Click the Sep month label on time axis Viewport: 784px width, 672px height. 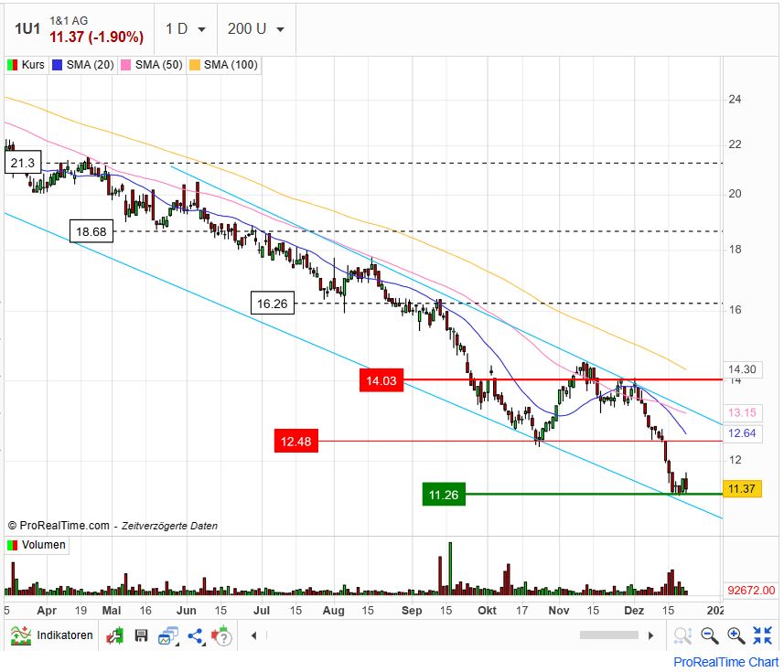point(412,611)
